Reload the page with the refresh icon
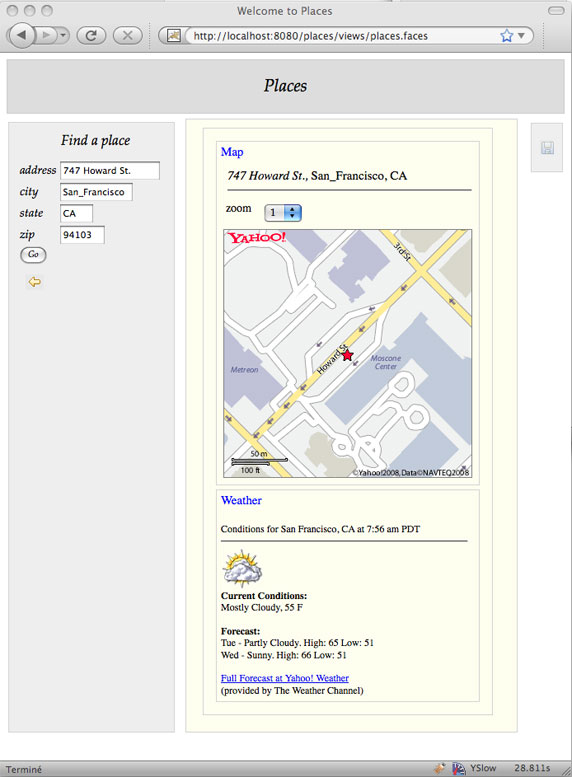The height and width of the screenshot is (777, 572). (x=91, y=36)
